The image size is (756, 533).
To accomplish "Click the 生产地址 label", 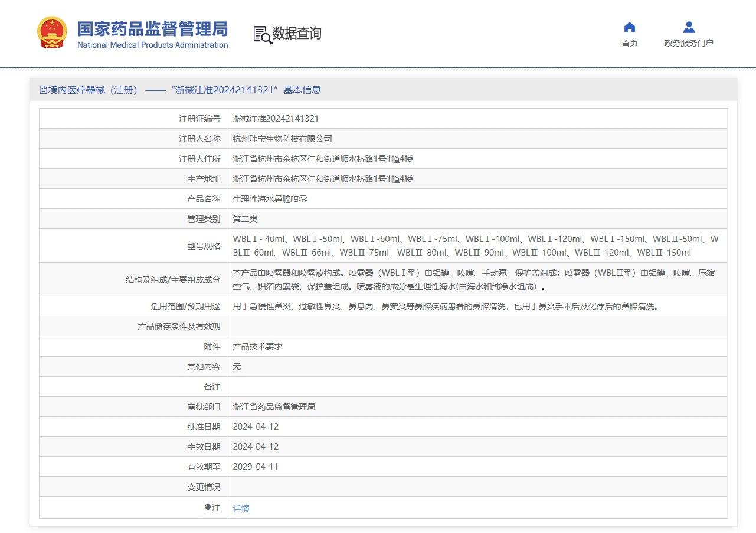I will tap(204, 179).
